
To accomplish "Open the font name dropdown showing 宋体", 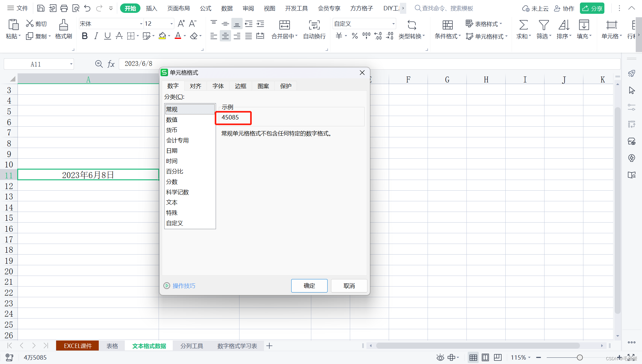I will [141, 24].
